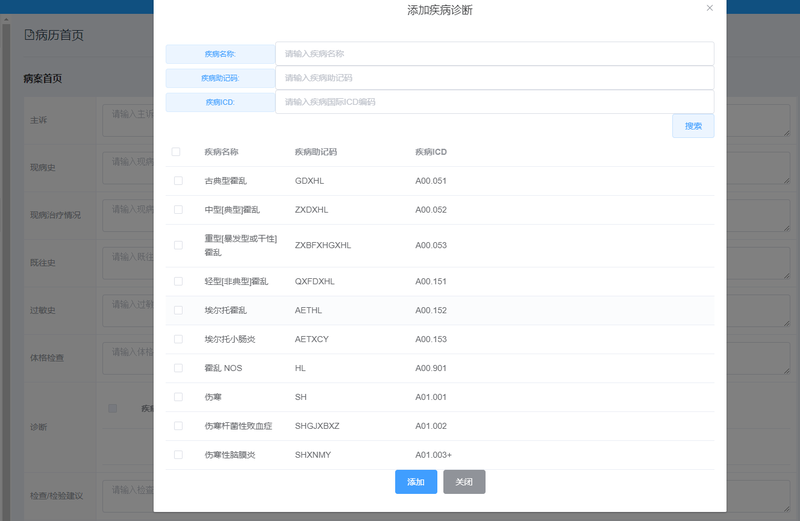Click ICD code A01.002

(431, 426)
